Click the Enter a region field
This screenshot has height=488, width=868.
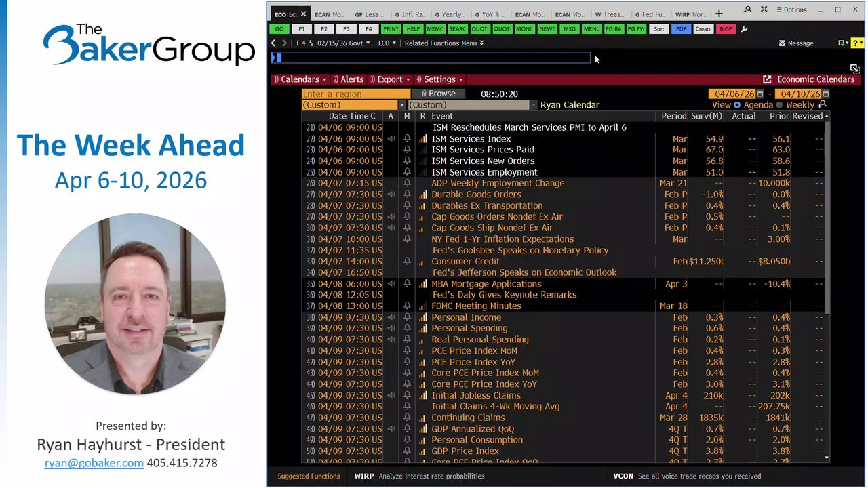[356, 94]
